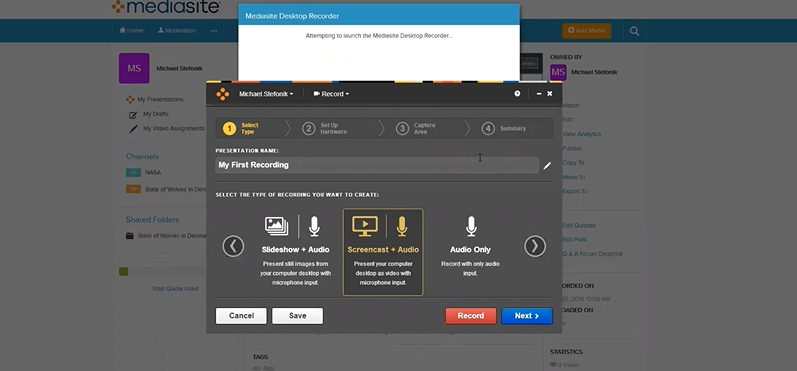This screenshot has width=797, height=371.
Task: Click the slideshow images icon
Action: pos(277,227)
